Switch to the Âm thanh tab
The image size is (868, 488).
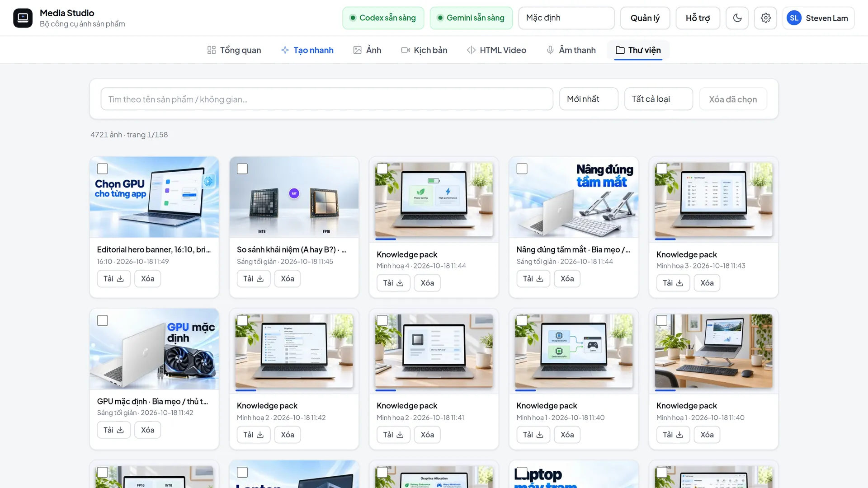point(571,50)
